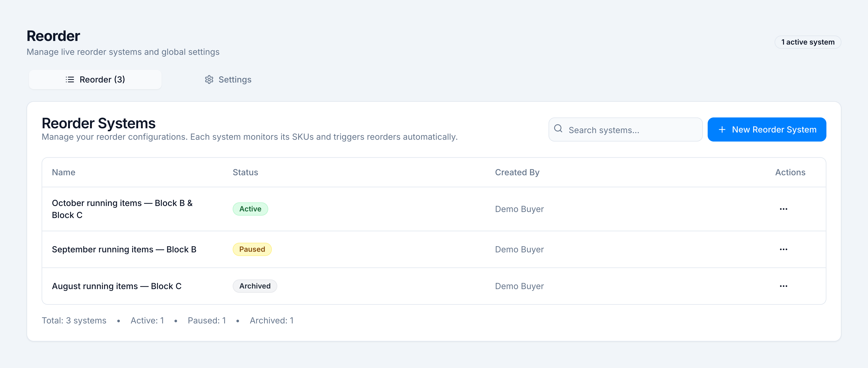This screenshot has height=368, width=868.
Task: Click the Status column header
Action: [x=245, y=172]
